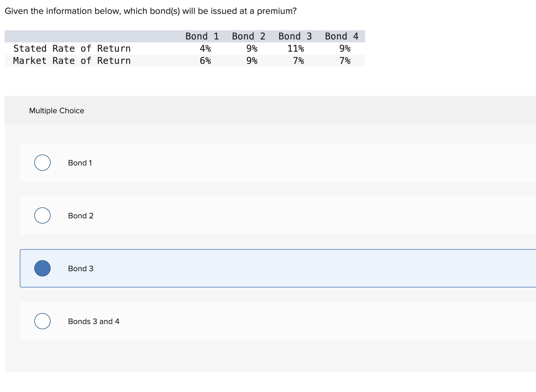Image resolution: width=536 pixels, height=392 pixels.
Task: Click the Bond 4 table column header
Action: coord(341,36)
